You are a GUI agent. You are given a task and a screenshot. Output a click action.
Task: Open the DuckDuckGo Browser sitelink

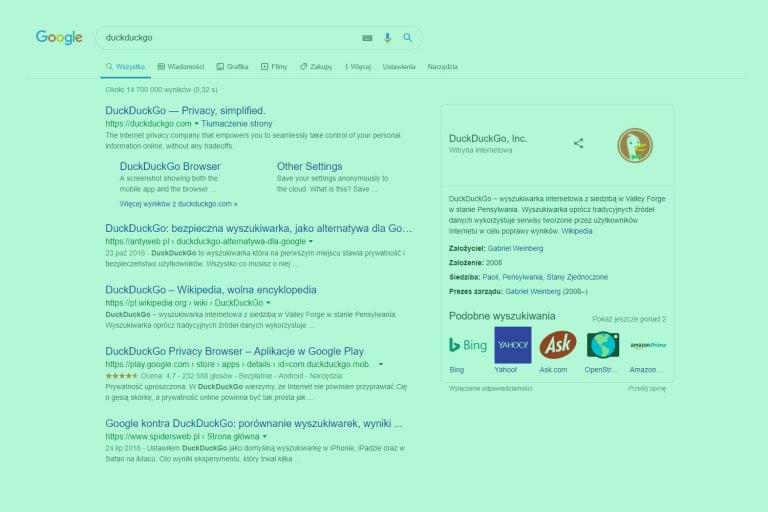[170, 167]
